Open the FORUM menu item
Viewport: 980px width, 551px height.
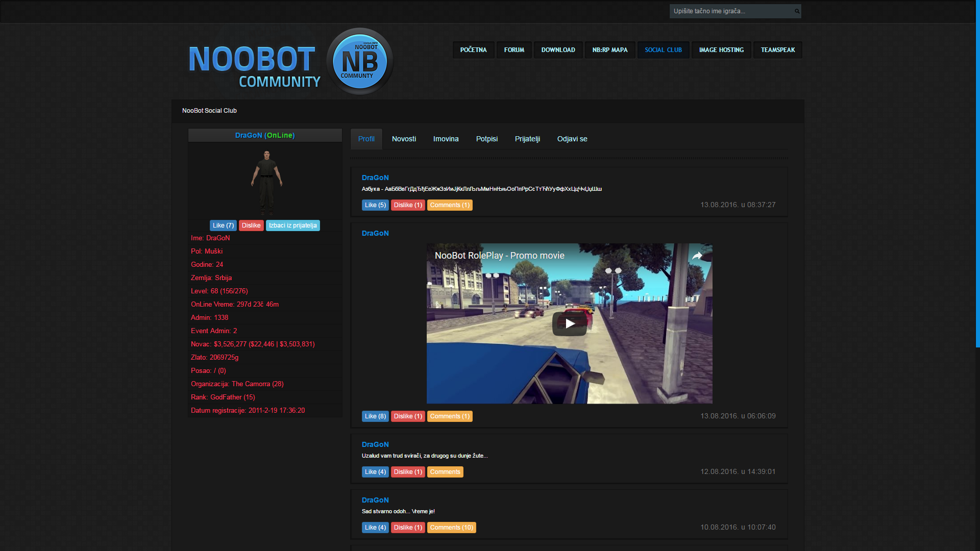click(514, 50)
